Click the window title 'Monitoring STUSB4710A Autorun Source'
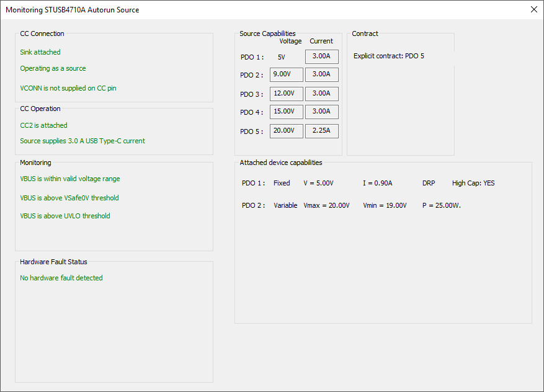The width and height of the screenshot is (544, 392). coord(73,10)
